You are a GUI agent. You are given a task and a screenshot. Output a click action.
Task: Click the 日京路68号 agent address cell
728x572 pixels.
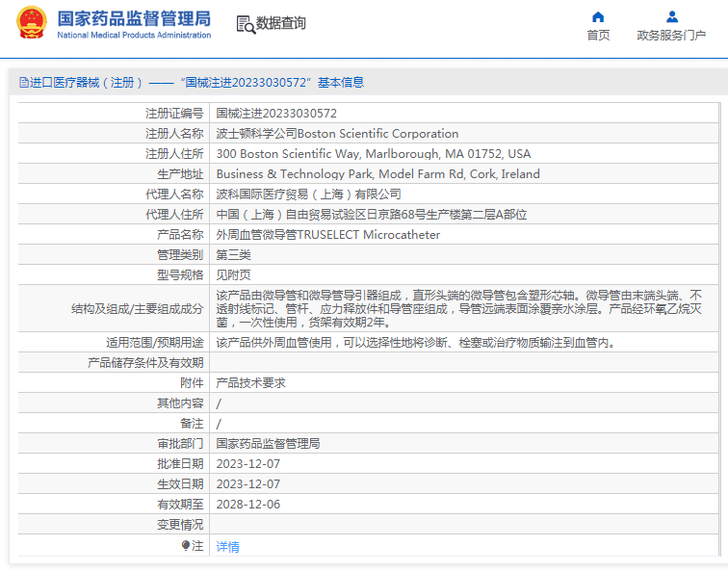pyautogui.click(x=372, y=215)
